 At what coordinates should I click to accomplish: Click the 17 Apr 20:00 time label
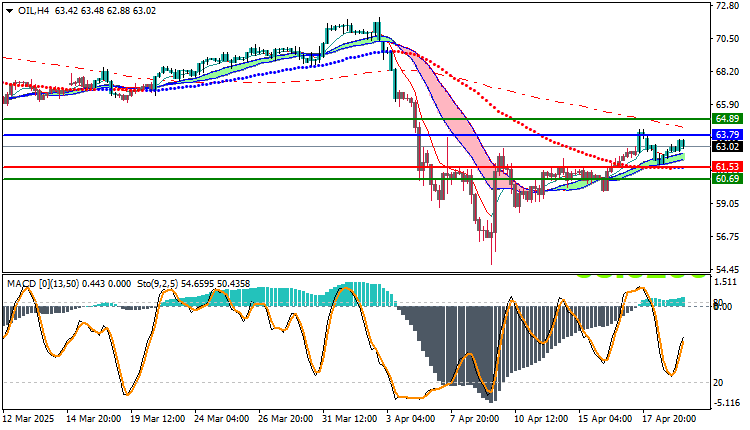pyautogui.click(x=670, y=419)
